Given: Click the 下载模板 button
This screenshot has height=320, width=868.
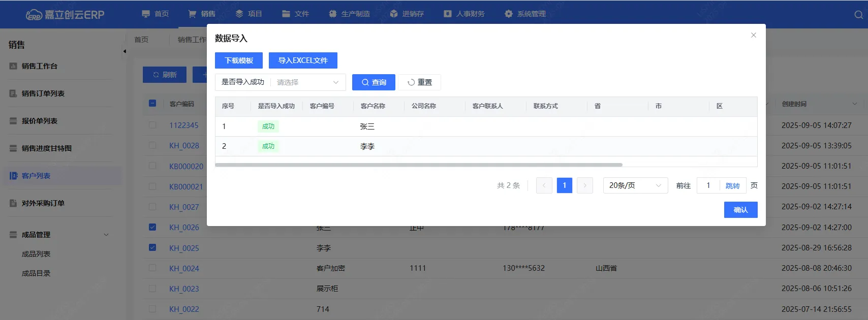Looking at the screenshot, I should 239,60.
